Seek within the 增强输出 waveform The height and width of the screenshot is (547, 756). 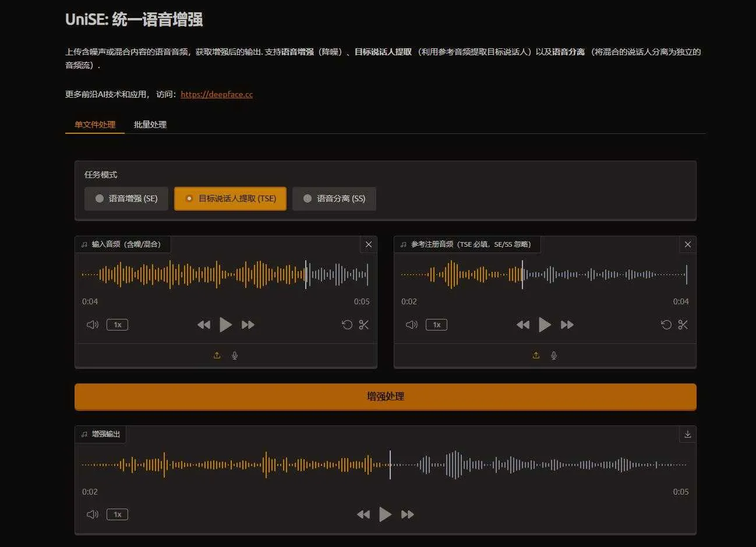click(x=385, y=465)
